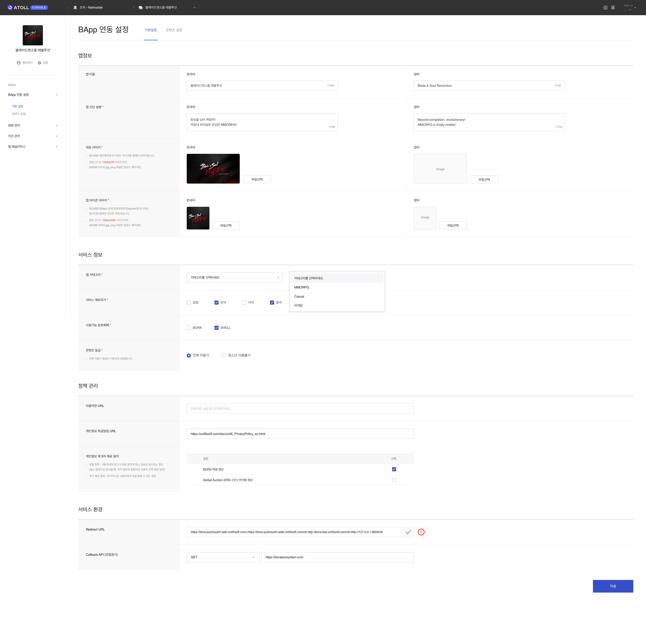
Task: Select the 청소년 이용불가 radio button
Action: (x=224, y=355)
